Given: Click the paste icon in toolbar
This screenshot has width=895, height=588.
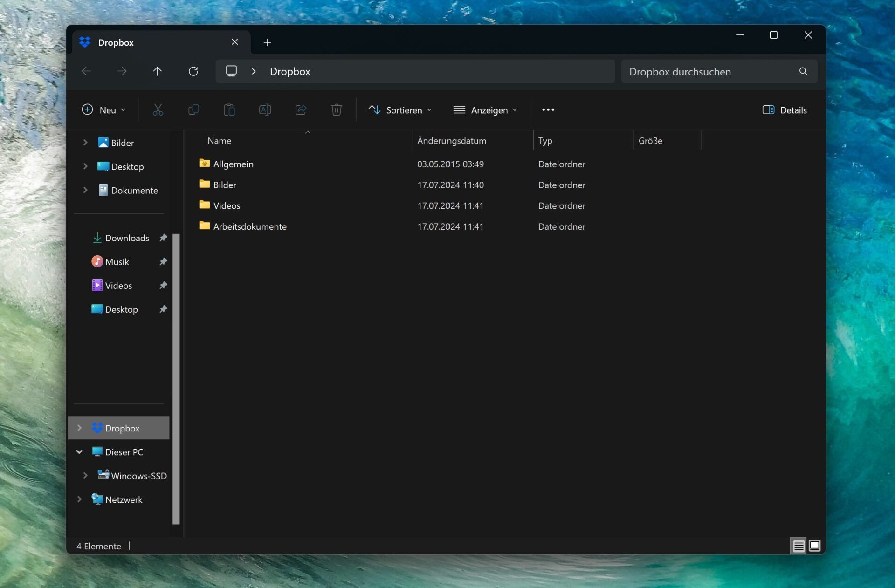Looking at the screenshot, I should 228,109.
